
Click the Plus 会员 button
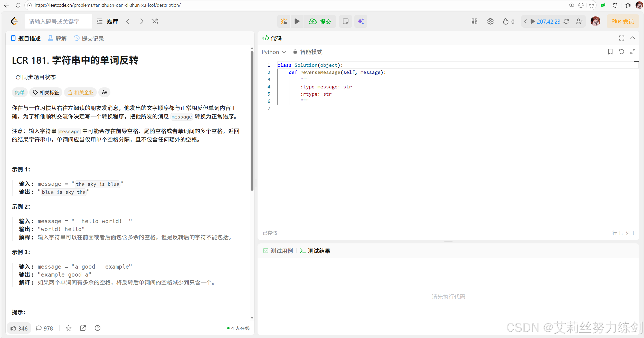coord(622,21)
